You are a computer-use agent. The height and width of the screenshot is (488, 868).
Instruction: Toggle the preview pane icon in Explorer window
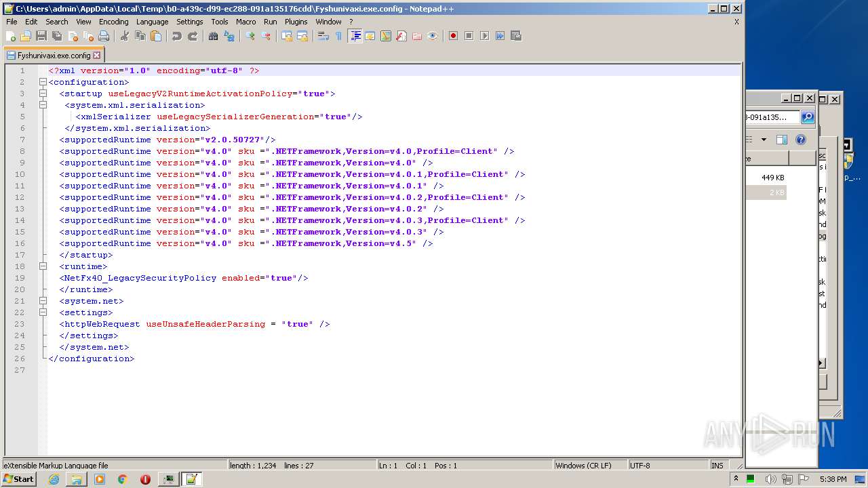tap(781, 140)
